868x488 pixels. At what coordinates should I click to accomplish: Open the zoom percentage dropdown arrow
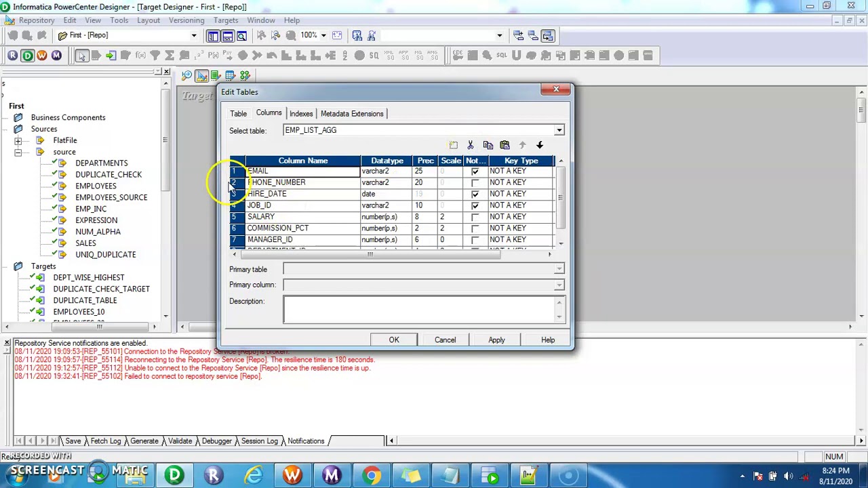[323, 35]
